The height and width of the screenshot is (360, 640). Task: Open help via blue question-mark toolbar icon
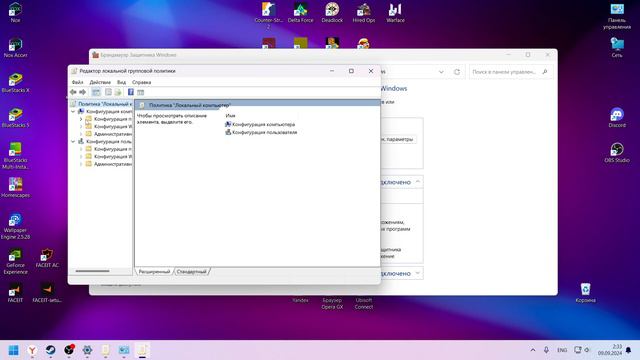131,92
